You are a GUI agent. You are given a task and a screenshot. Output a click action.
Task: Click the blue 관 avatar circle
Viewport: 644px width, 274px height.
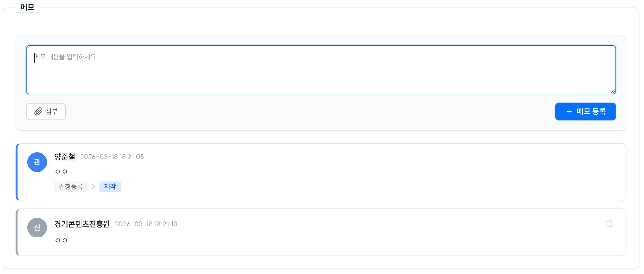pyautogui.click(x=37, y=162)
